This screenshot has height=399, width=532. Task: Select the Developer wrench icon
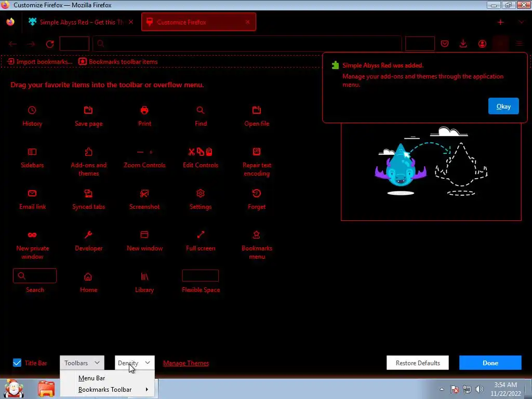click(88, 235)
